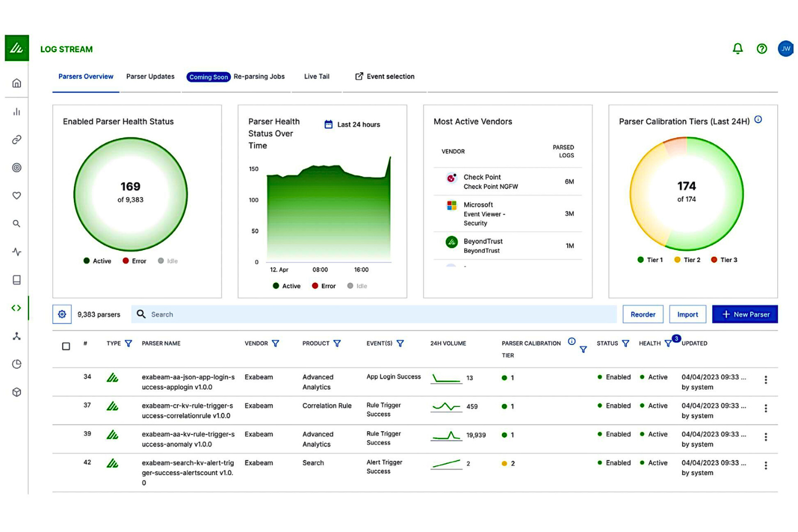Select the home icon in the left sidebar
This screenshot has height=532, width=798.
click(16, 84)
